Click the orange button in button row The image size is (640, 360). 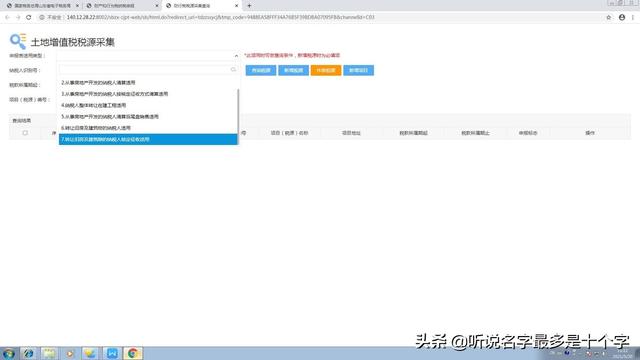pos(326,70)
